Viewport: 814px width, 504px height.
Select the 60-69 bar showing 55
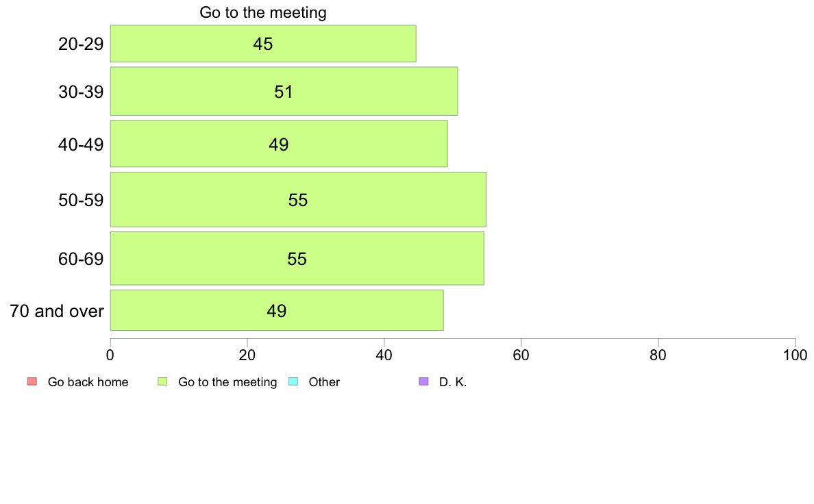tap(297, 258)
